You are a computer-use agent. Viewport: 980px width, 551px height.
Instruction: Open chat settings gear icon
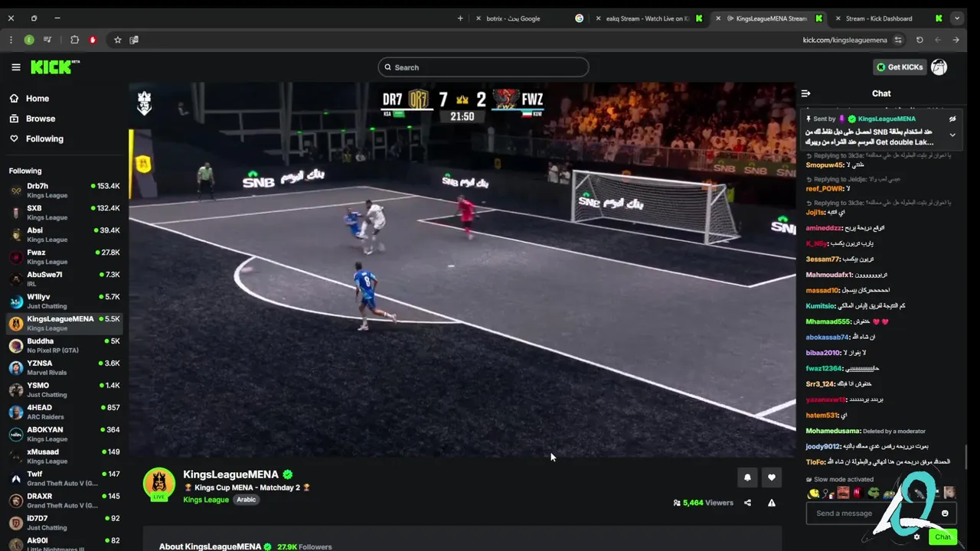tap(916, 537)
